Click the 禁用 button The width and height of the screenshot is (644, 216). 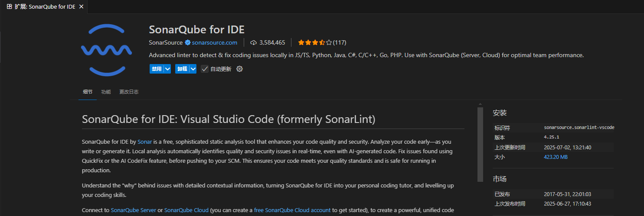point(157,69)
